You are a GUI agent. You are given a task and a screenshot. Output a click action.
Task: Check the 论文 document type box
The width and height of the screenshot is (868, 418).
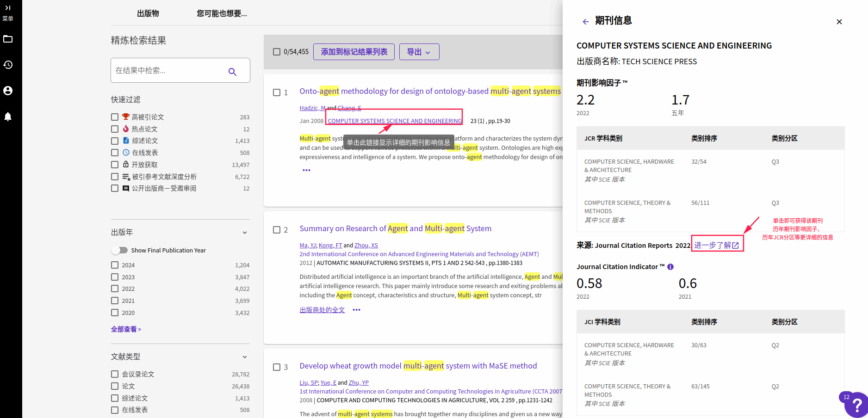point(115,386)
